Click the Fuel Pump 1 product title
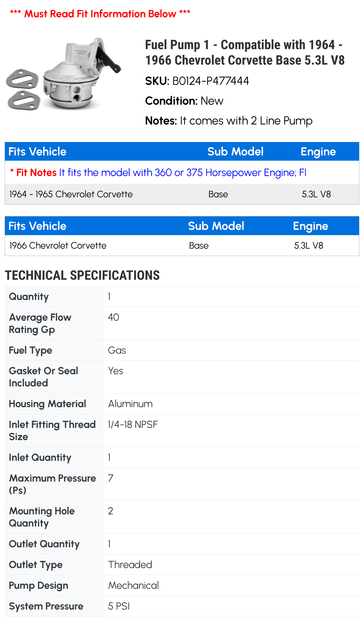The image size is (364, 621). 244,52
